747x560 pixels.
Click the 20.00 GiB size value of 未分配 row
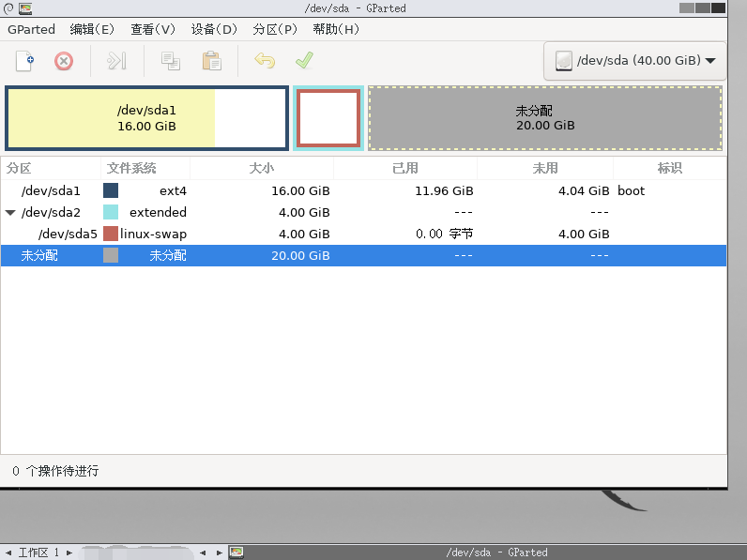coord(300,256)
